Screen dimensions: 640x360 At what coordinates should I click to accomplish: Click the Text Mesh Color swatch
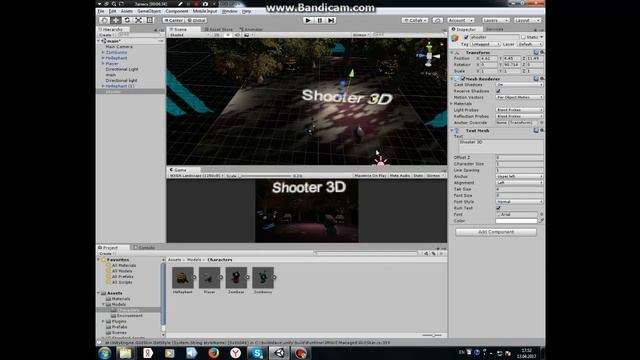[x=516, y=221]
